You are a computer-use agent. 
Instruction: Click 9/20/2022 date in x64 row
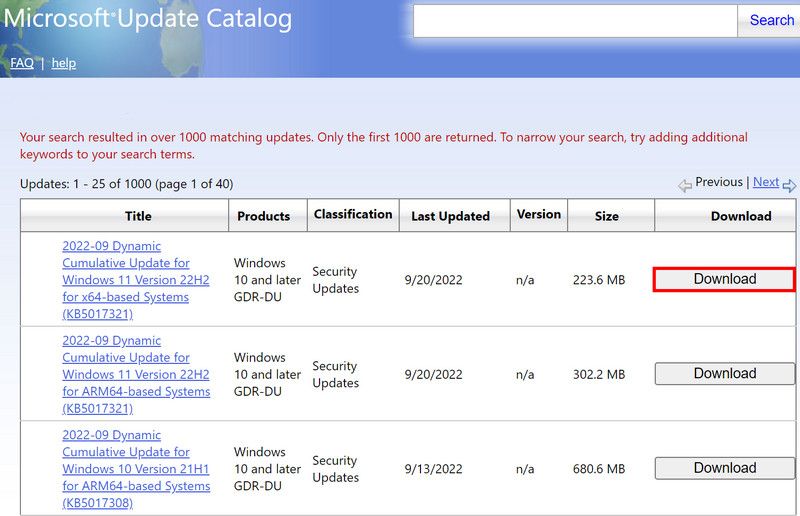click(x=433, y=280)
